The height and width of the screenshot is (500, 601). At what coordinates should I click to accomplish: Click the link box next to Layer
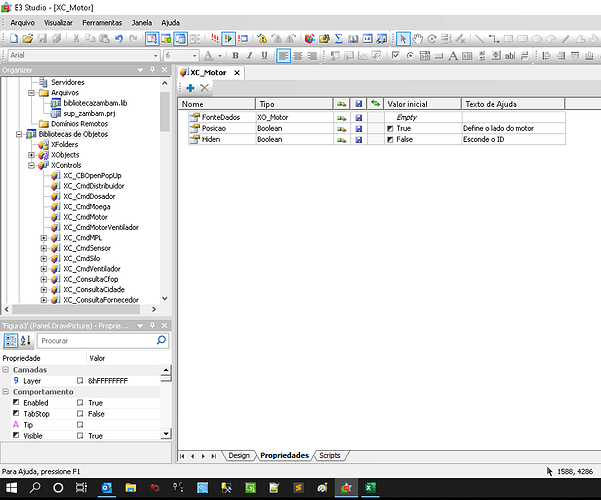(x=80, y=381)
